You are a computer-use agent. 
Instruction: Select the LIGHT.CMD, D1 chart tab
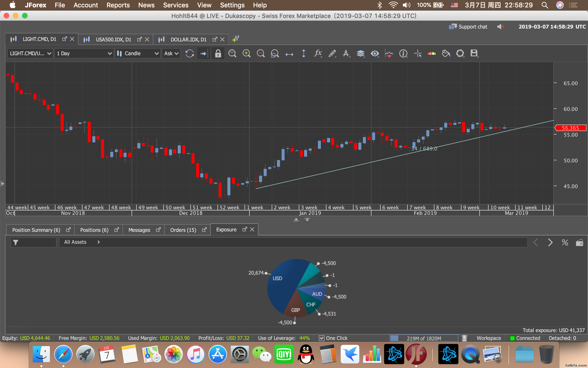click(x=39, y=39)
